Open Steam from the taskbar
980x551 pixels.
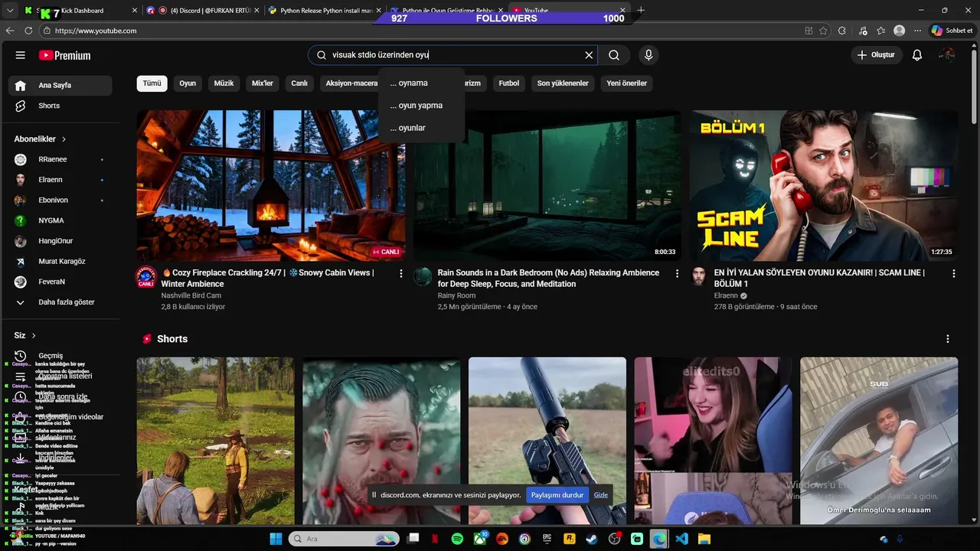[x=592, y=539]
